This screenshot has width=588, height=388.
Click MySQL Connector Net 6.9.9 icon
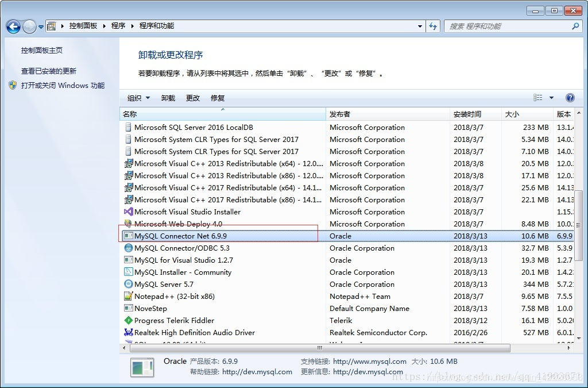(128, 236)
